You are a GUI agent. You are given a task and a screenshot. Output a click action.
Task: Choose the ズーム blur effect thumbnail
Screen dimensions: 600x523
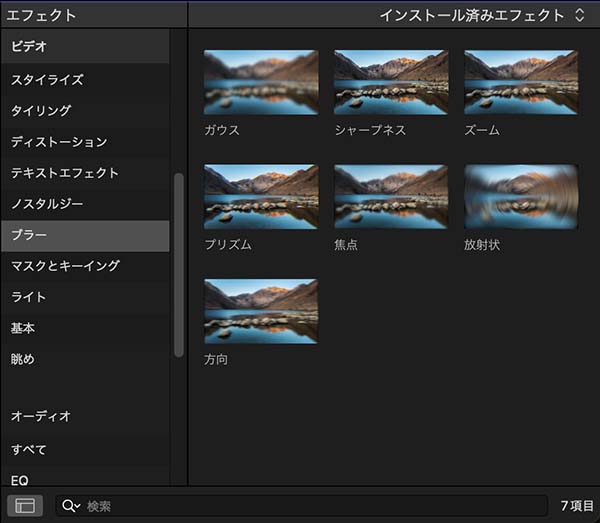pyautogui.click(x=521, y=82)
